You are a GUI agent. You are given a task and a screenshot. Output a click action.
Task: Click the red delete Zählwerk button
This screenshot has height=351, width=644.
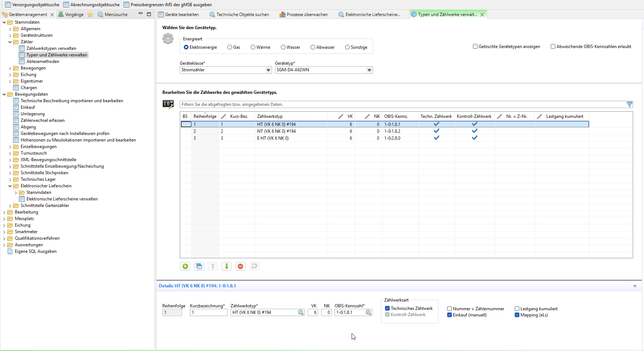[240, 266]
